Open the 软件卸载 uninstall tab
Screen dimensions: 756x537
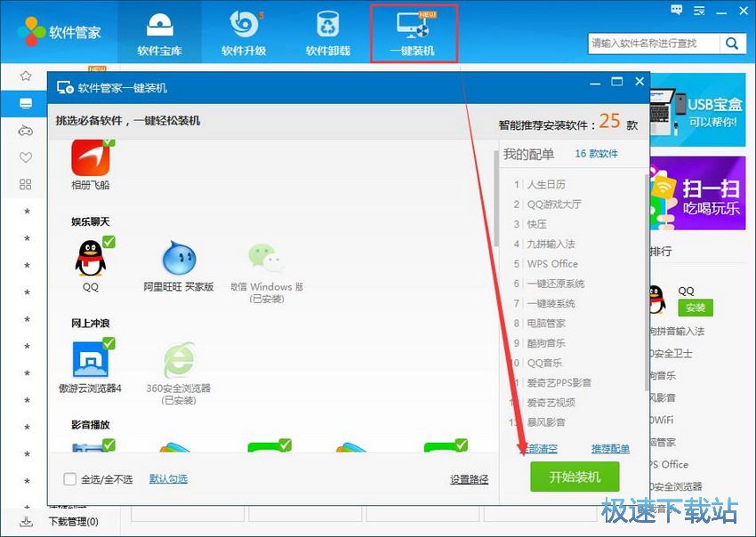pos(328,34)
